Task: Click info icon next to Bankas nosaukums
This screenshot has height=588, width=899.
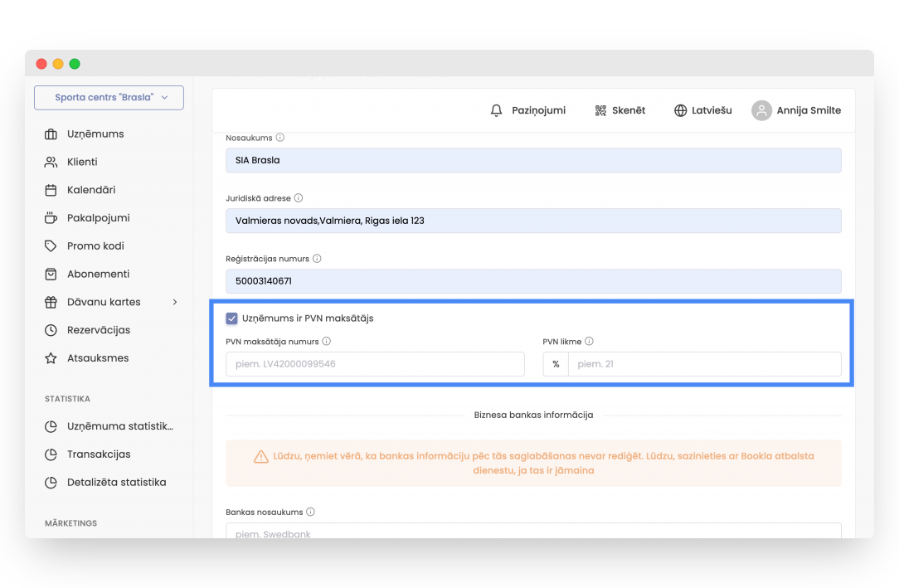Action: click(310, 513)
